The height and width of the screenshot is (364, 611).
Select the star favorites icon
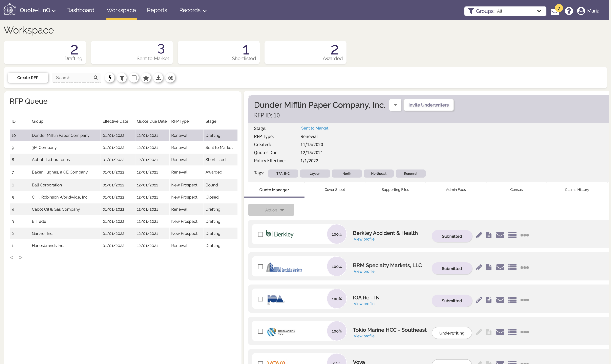pos(146,78)
